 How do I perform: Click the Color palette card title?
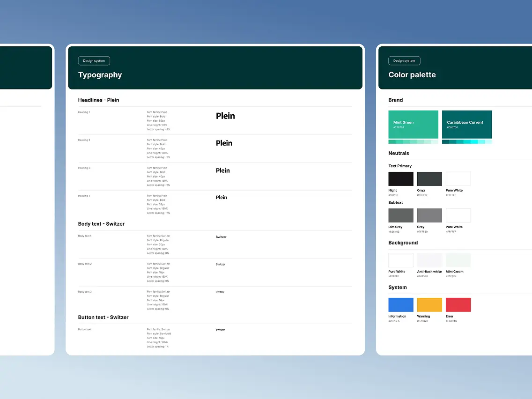(x=412, y=75)
